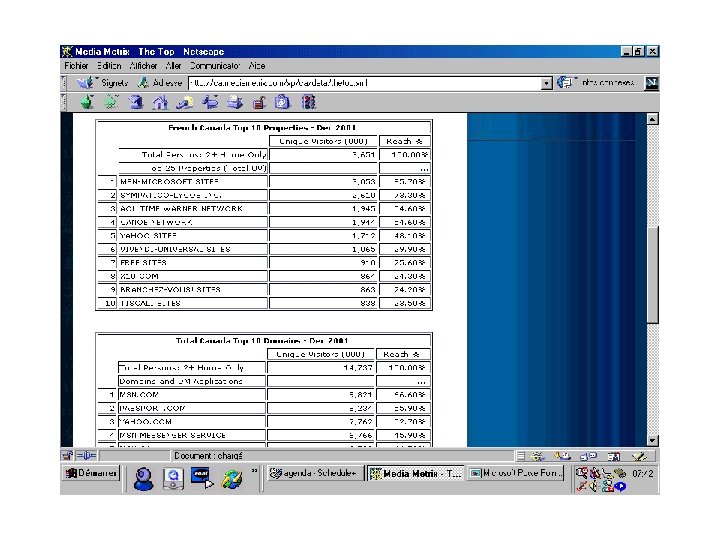Click the 14,737 unique visitors value
Viewport: 720px width, 540px height.
click(358, 368)
